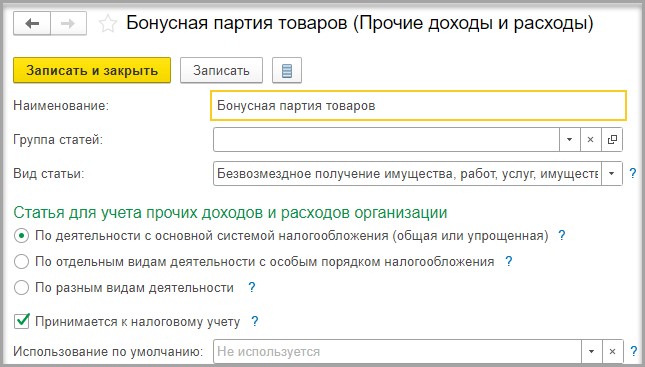Click the Использование по умолчанию: label
The height and width of the screenshot is (367, 645).
pos(108,351)
